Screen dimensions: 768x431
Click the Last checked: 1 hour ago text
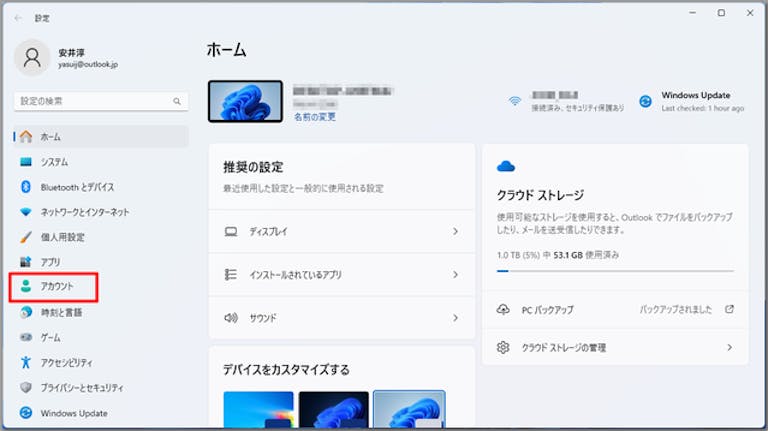point(702,108)
